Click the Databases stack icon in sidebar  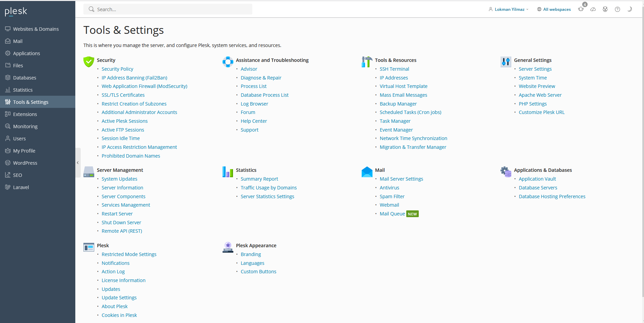[x=8, y=77]
